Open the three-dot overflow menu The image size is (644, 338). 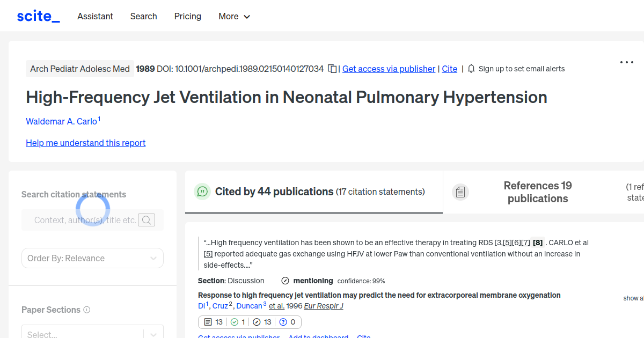626,62
